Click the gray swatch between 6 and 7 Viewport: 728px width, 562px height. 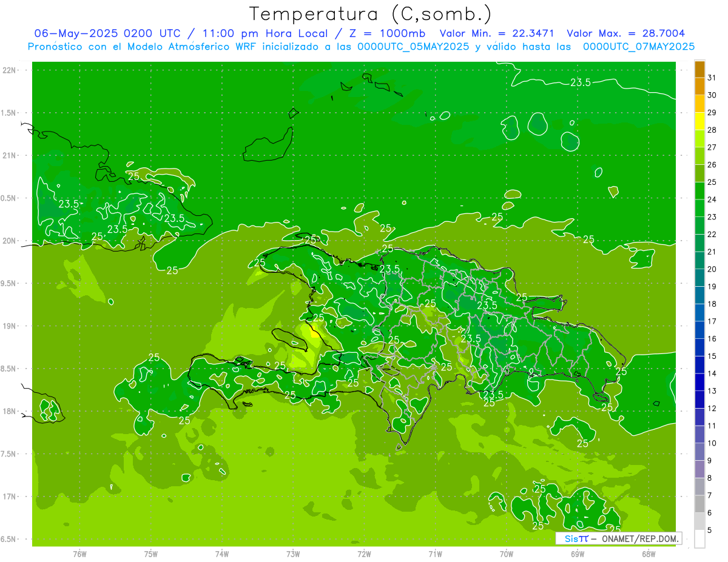coord(699,504)
